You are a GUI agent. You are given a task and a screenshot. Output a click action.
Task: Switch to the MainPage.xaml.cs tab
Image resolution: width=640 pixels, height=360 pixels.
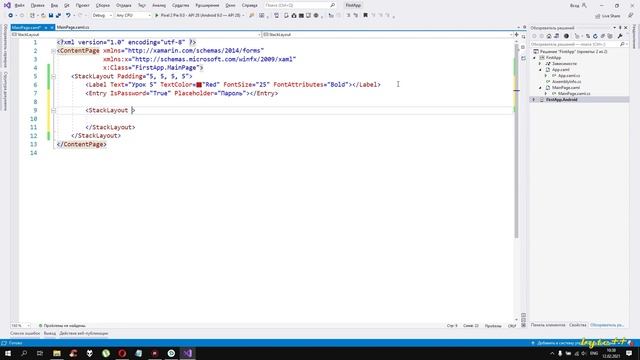(x=73, y=27)
